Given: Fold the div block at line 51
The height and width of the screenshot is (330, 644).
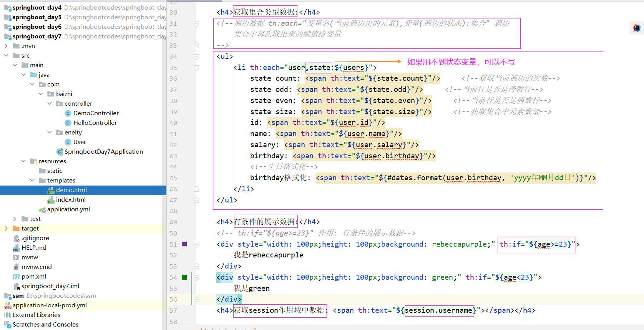Looking at the screenshot, I should pos(196,244).
